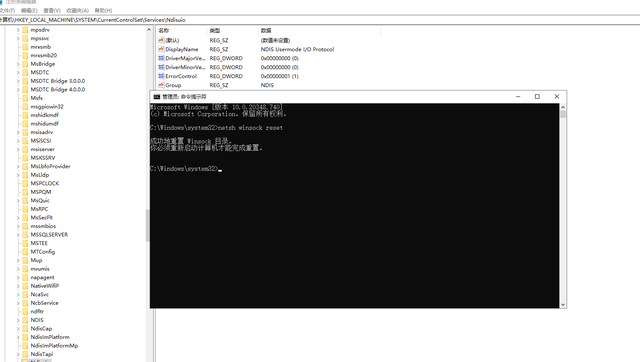Image resolution: width=640 pixels, height=362 pixels.
Task: Click the MTConfig folder icon
Action: tap(25, 251)
